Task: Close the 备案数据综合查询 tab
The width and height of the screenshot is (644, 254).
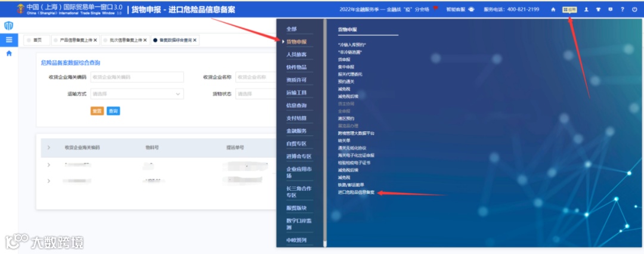Action: pyautogui.click(x=194, y=41)
